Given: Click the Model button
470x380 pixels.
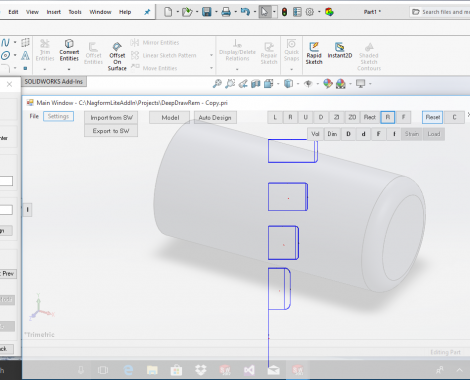Looking at the screenshot, I should 170,117.
